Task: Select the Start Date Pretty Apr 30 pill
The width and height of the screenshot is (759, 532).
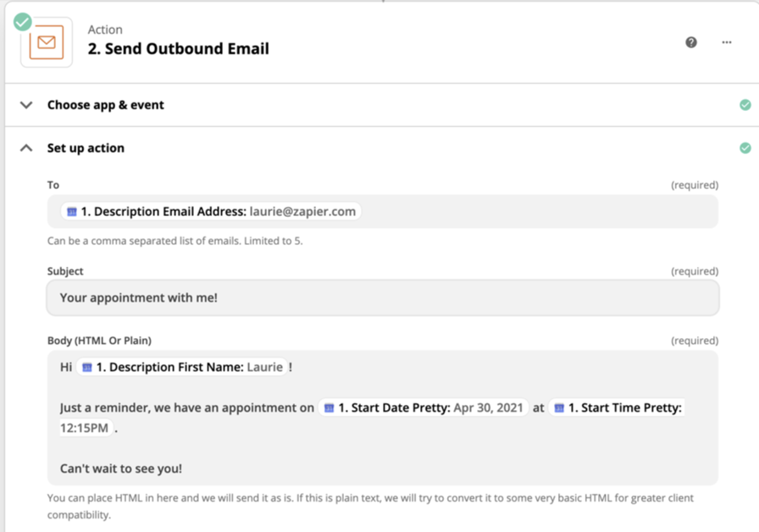Action: pos(424,408)
